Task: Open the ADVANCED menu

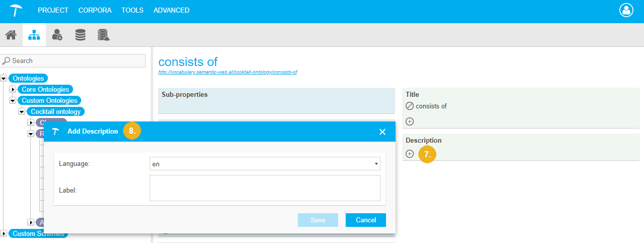Action: click(x=171, y=10)
